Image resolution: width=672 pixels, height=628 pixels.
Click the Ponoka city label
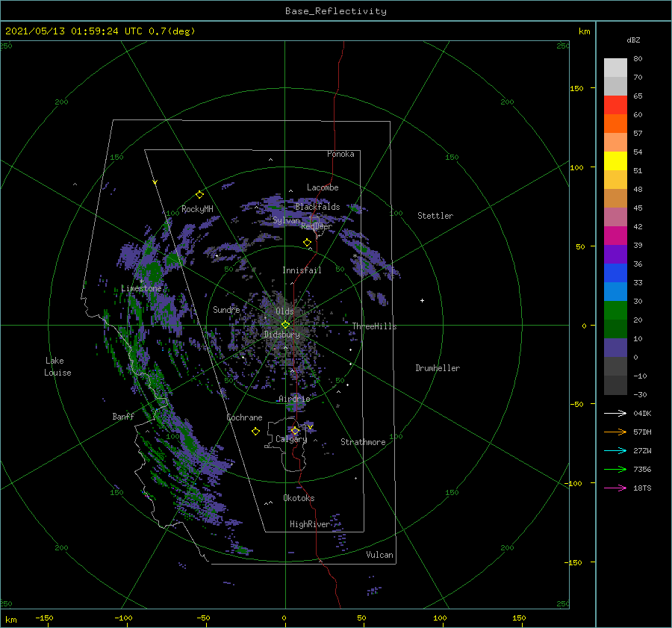coord(340,154)
